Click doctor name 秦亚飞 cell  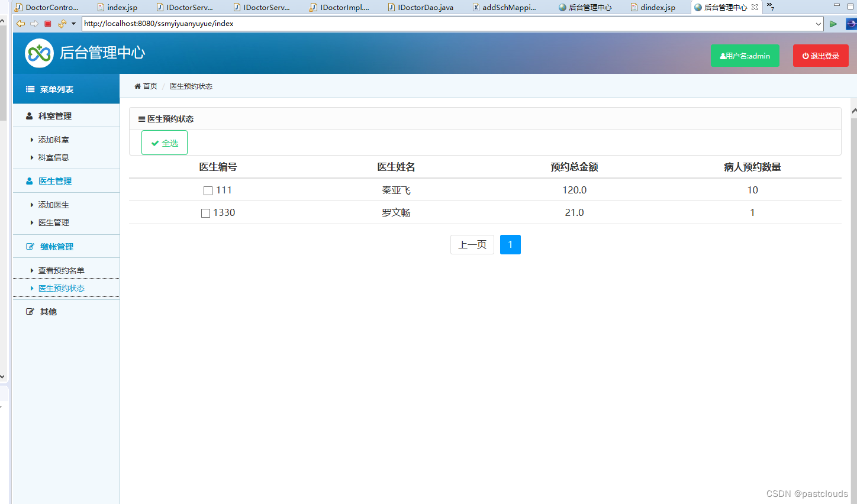click(396, 190)
